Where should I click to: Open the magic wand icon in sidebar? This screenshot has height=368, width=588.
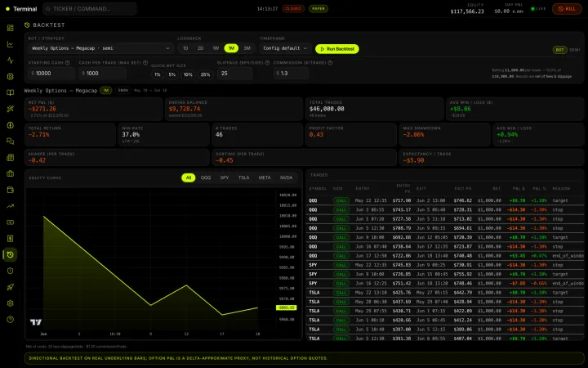(x=10, y=109)
